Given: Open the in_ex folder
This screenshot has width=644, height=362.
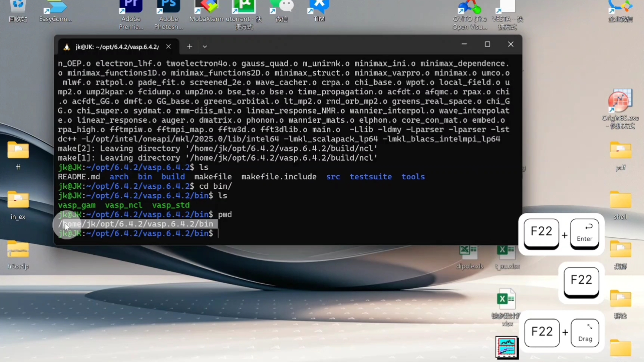Looking at the screenshot, I should (18, 201).
